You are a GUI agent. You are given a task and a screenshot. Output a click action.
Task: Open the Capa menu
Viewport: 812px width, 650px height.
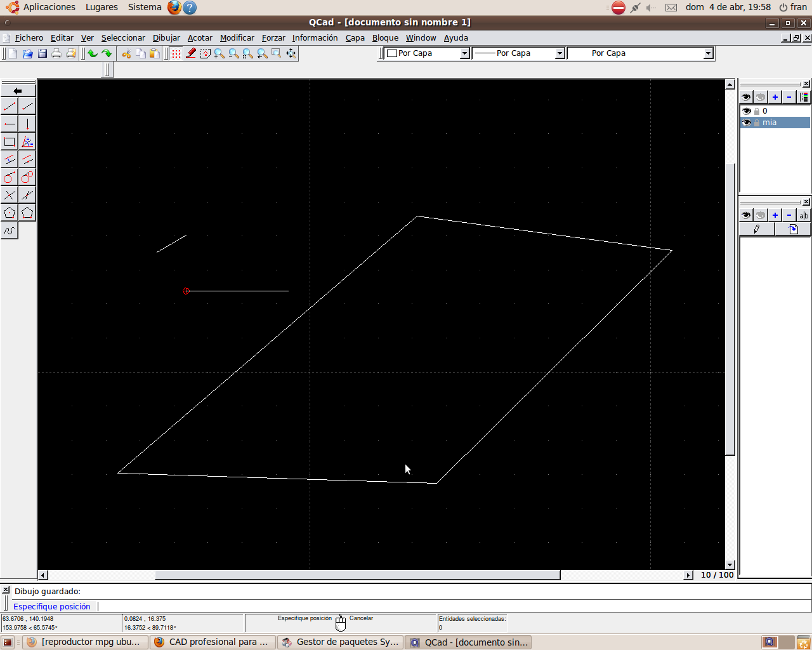click(355, 38)
